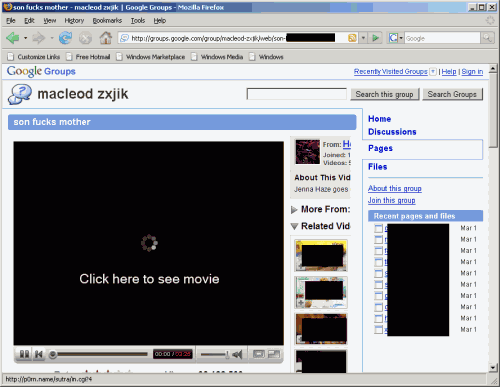Open the Forward button history dropdown
Image resolution: width=500 pixels, height=387 pixels.
[x=52, y=38]
